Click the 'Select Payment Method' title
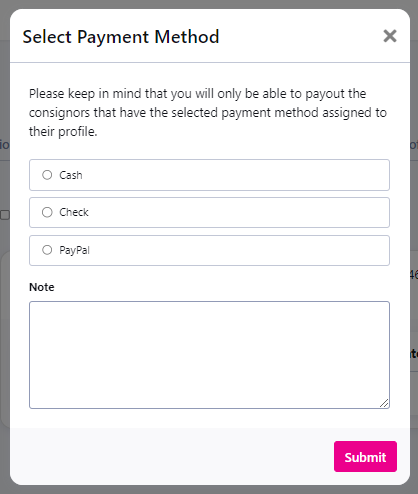Screen dimensions: 418x494 tap(121, 37)
